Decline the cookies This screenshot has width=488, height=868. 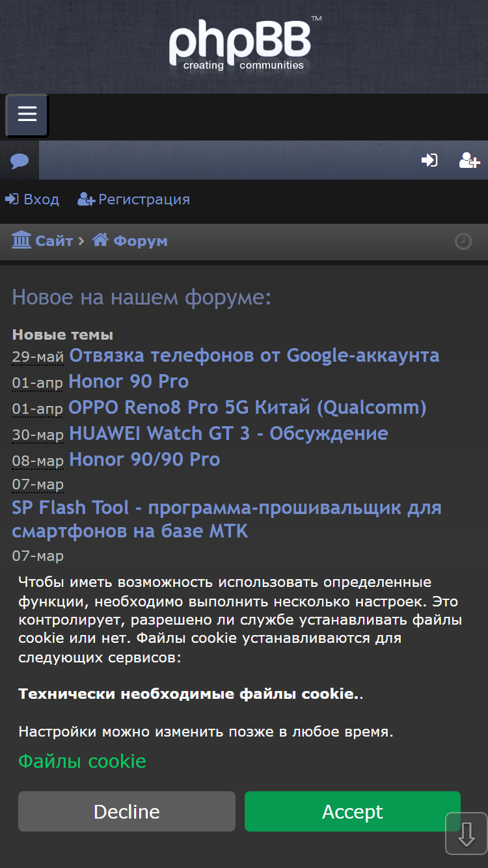click(127, 811)
